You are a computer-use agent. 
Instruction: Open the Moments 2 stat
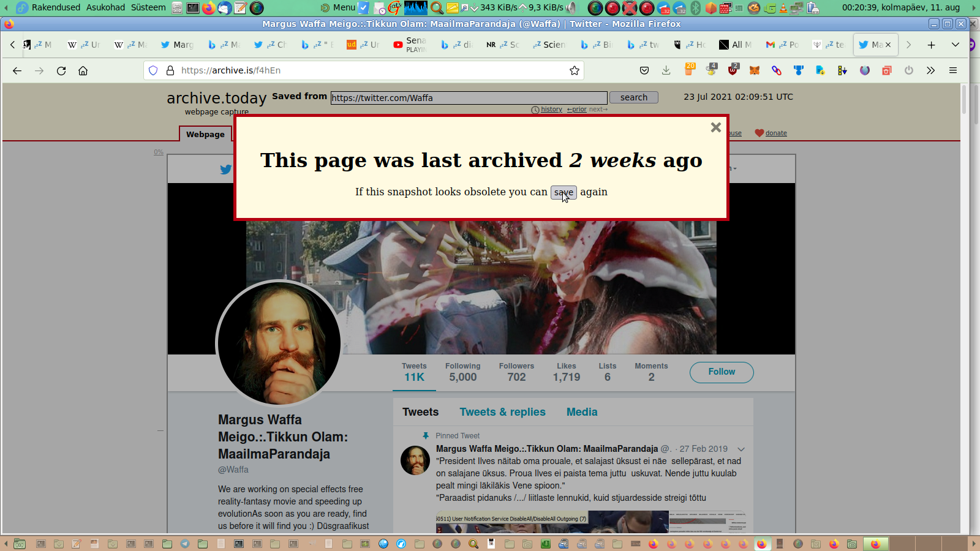coord(651,372)
